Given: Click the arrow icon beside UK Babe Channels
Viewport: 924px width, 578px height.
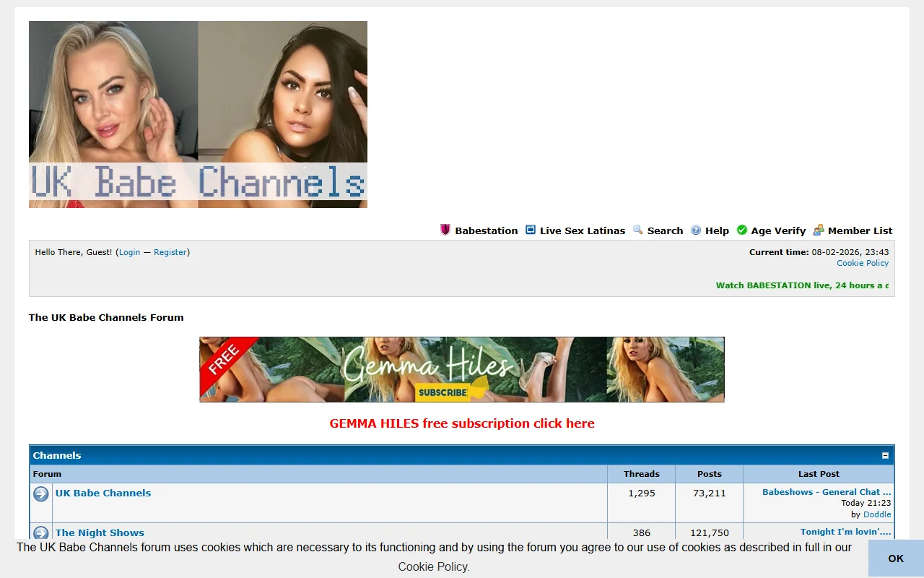Looking at the screenshot, I should (x=40, y=493).
